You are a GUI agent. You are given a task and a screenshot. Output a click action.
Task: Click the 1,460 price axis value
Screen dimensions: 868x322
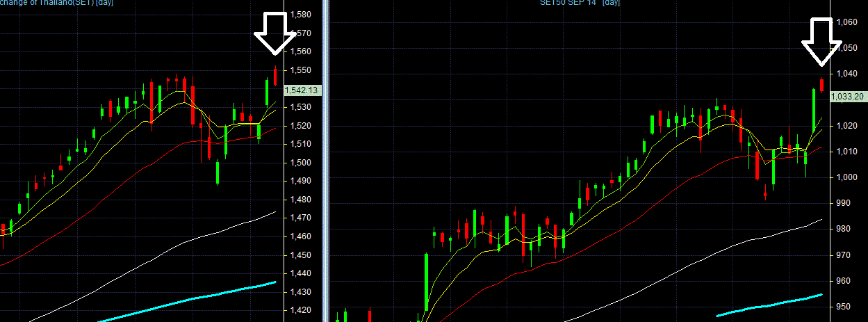[300, 236]
